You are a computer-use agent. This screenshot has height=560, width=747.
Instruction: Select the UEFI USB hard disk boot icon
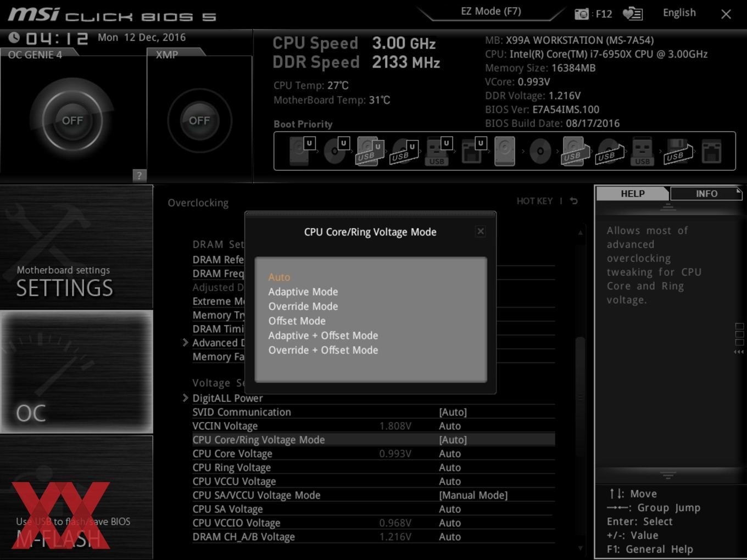369,151
